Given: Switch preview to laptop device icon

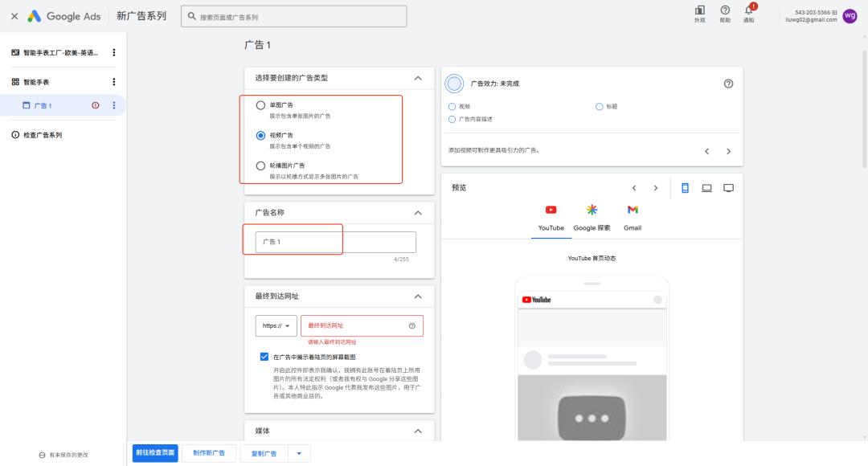Looking at the screenshot, I should (707, 188).
